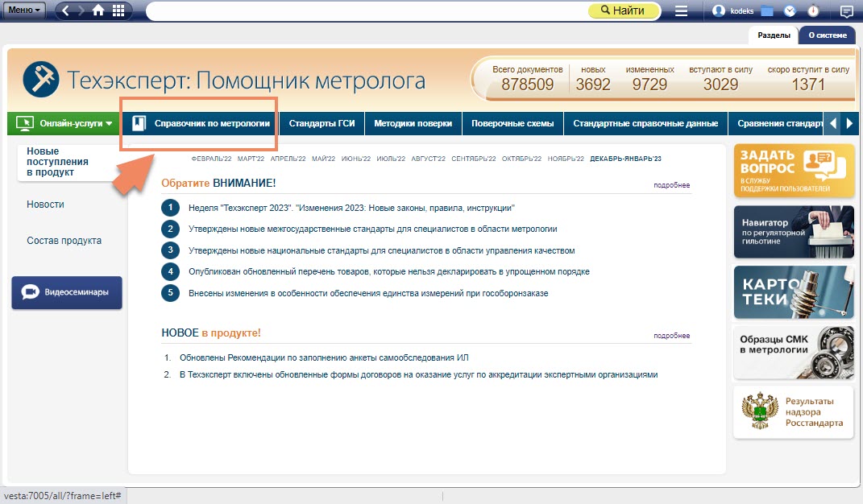Go back with the left arrow
Screen dimensions: 863x504
pos(65,10)
